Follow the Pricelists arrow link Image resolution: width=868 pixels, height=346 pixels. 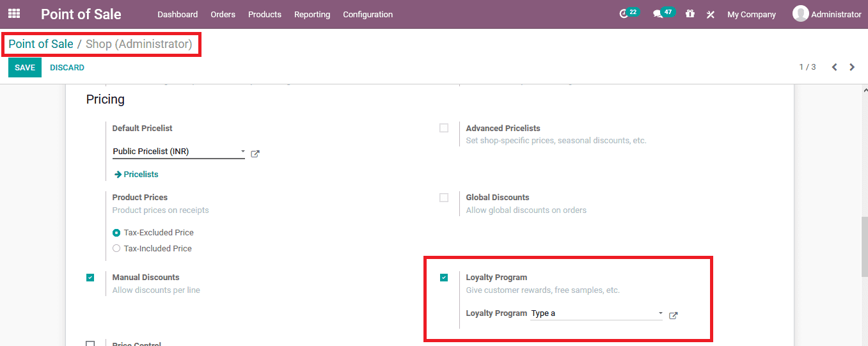click(136, 175)
